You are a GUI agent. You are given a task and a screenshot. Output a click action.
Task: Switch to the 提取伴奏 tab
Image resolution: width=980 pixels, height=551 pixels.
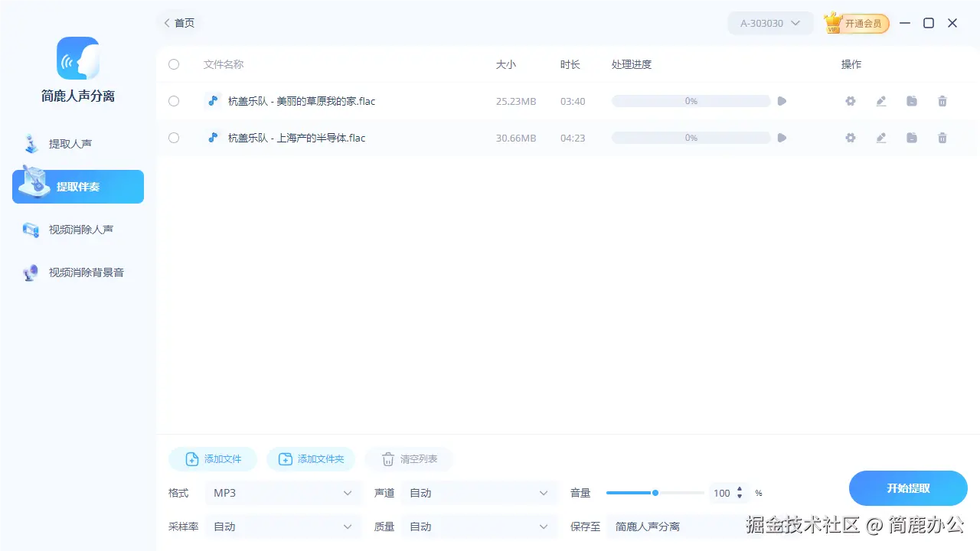pyautogui.click(x=77, y=186)
